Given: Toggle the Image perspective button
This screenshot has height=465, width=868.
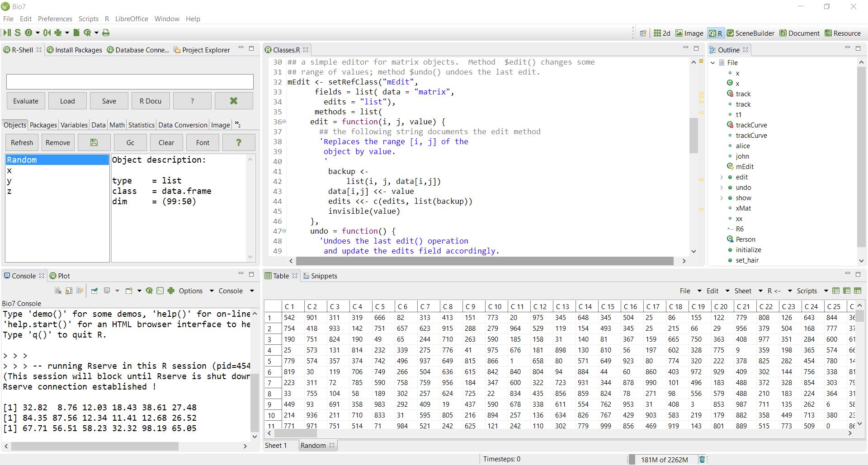Looking at the screenshot, I should tap(689, 33).
